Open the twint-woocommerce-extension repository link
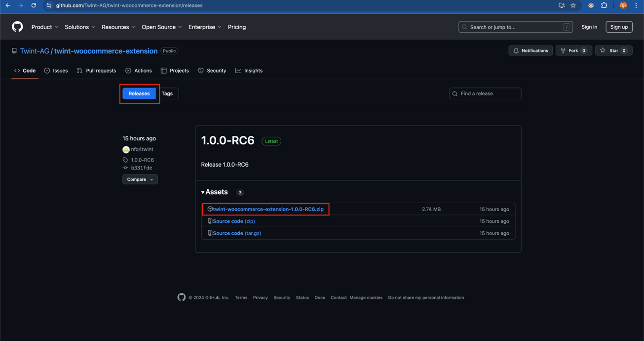Image resolution: width=644 pixels, height=341 pixels. tap(106, 51)
